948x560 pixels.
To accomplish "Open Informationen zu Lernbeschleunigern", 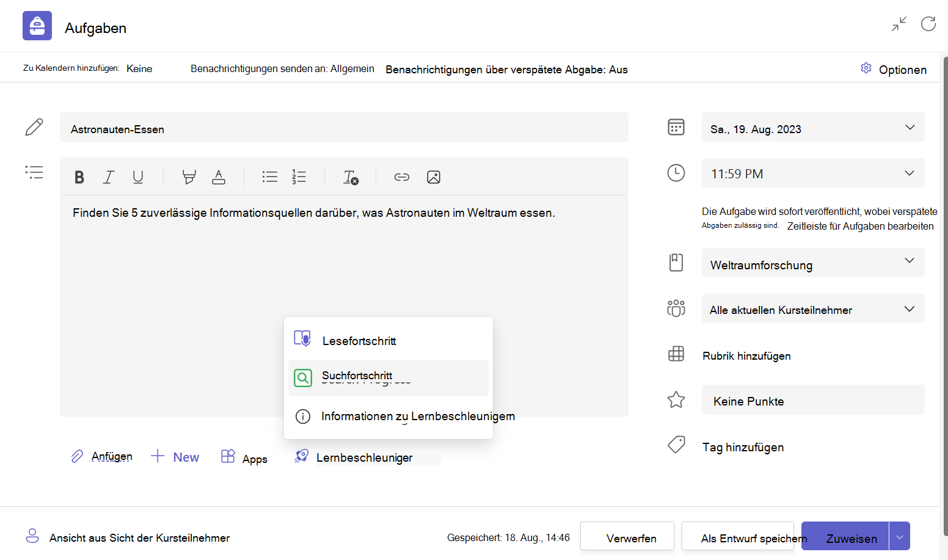I will click(388, 416).
